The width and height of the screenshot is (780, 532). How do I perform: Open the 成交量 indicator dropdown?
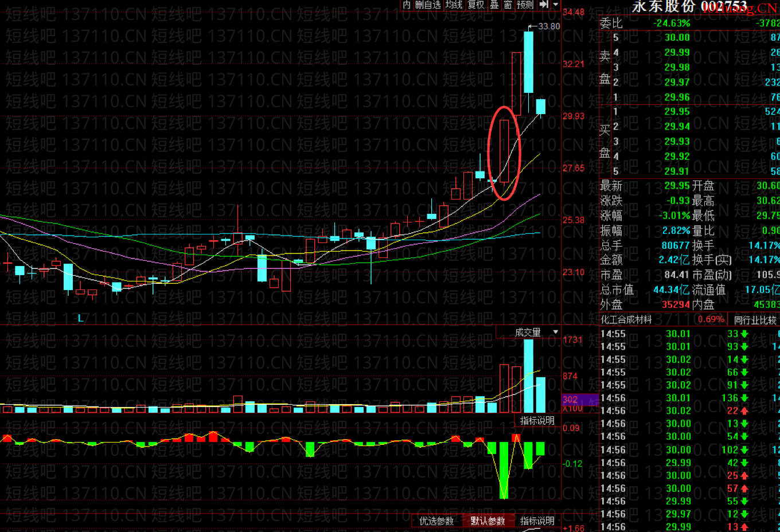click(x=555, y=332)
